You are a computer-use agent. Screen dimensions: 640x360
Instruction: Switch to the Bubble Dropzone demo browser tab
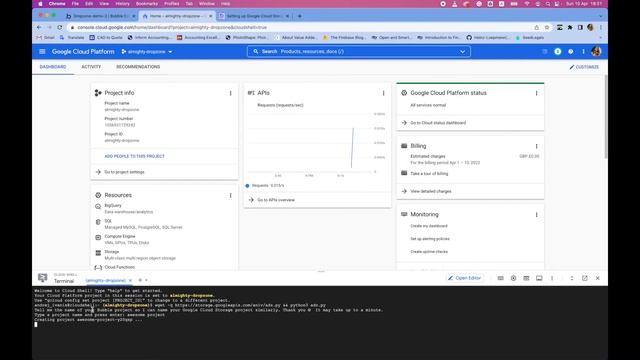[x=100, y=16]
